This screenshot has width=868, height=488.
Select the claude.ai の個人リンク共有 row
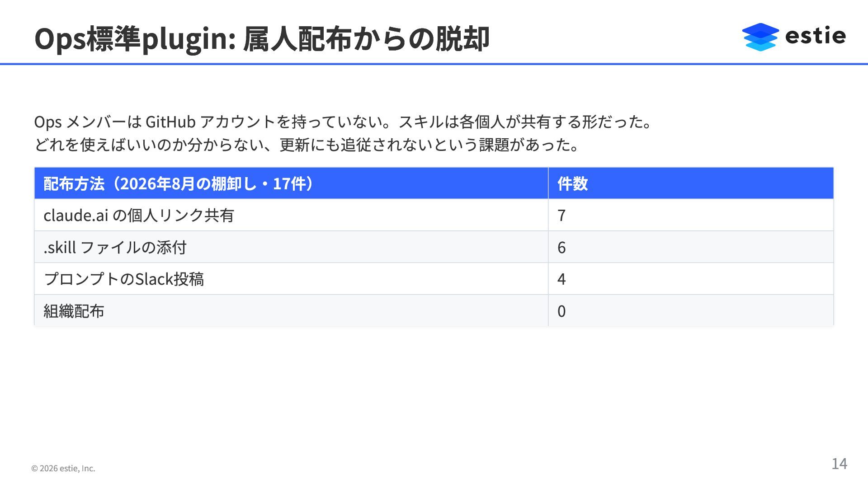point(434,215)
